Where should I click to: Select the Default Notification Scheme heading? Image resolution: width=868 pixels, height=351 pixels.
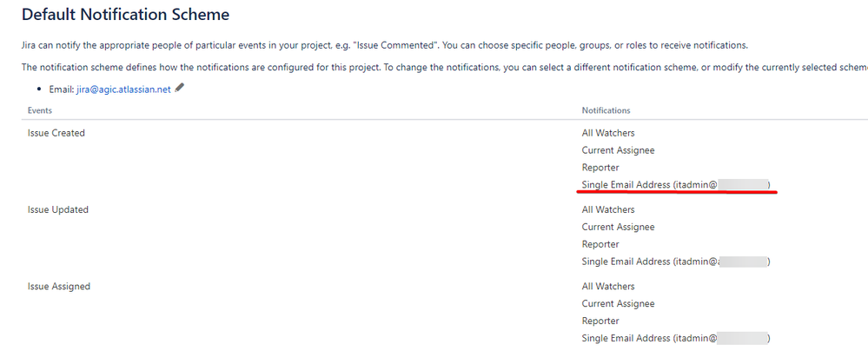click(125, 15)
